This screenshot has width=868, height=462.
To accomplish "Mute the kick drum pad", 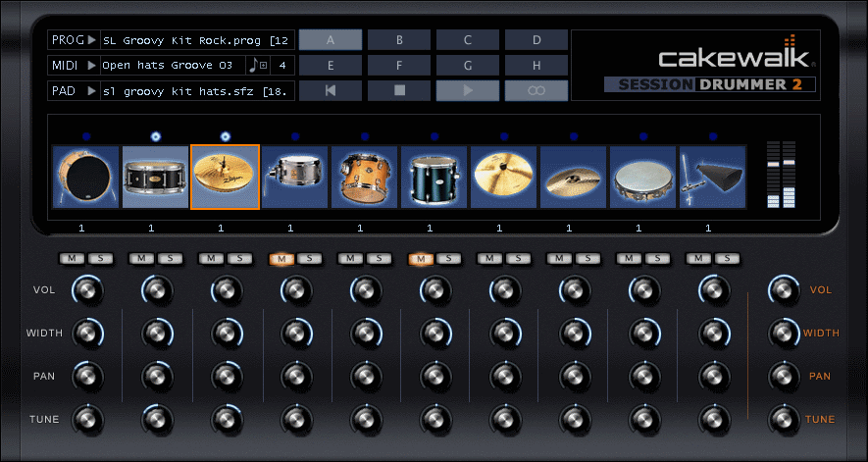I will tap(72, 258).
